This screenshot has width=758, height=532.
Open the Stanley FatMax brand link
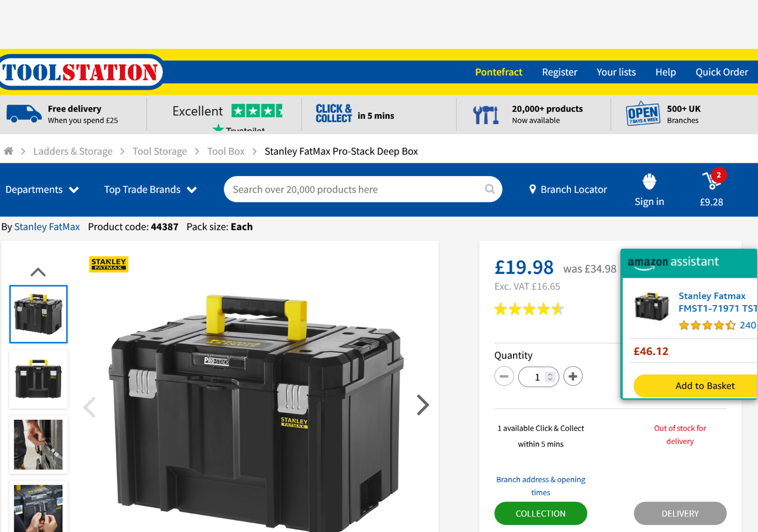pos(47,227)
